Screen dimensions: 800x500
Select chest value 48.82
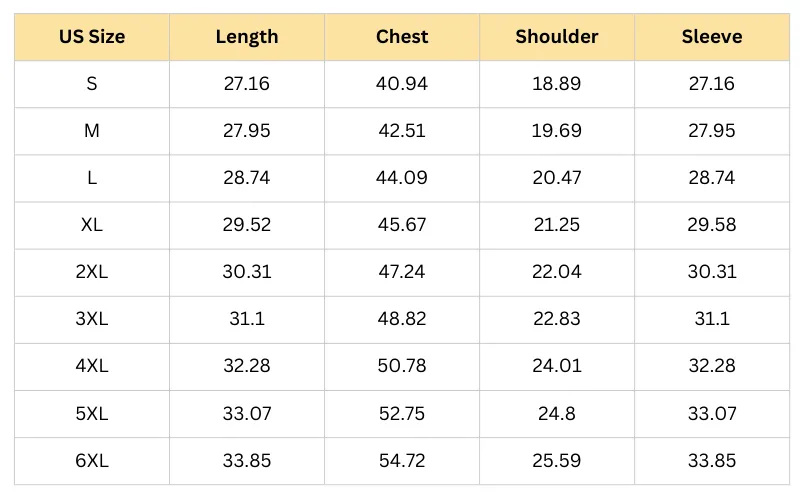click(402, 319)
